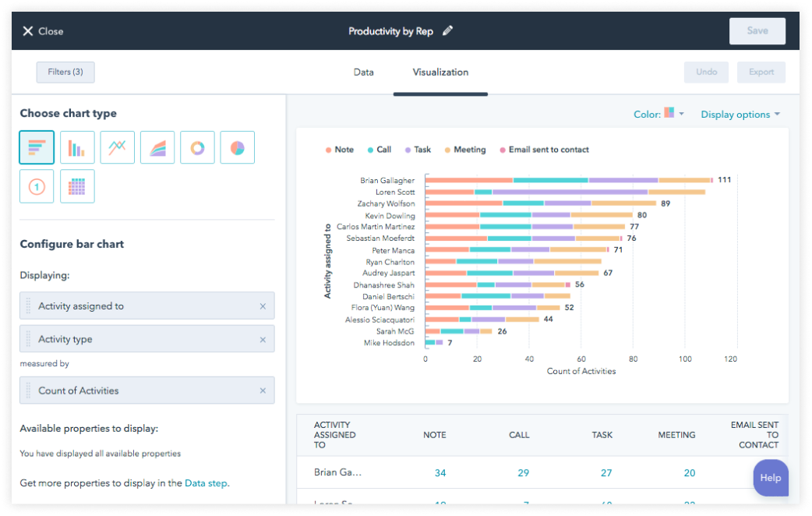
Task: Pick the area chart type
Action: (157, 147)
